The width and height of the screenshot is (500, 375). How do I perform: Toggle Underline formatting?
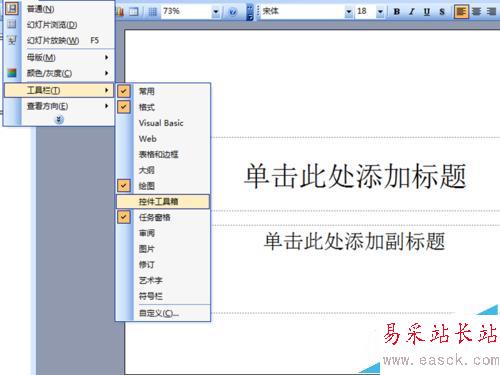point(427,12)
